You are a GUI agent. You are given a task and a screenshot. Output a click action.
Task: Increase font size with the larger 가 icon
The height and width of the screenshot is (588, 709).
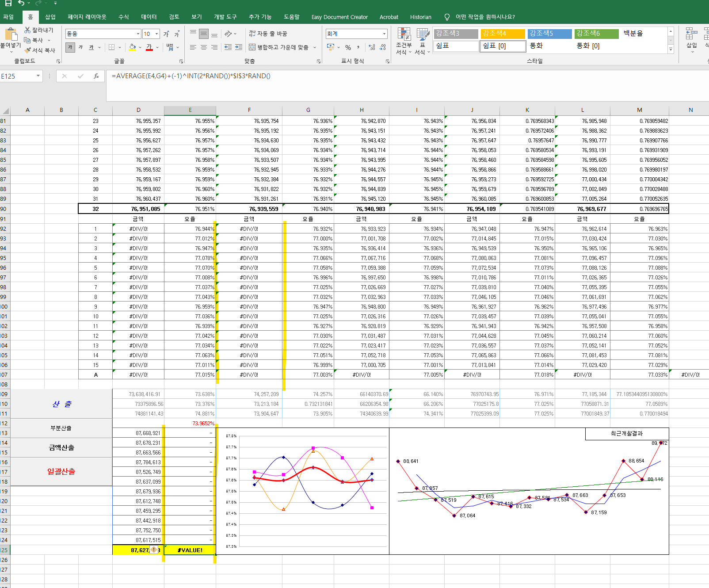click(166, 34)
